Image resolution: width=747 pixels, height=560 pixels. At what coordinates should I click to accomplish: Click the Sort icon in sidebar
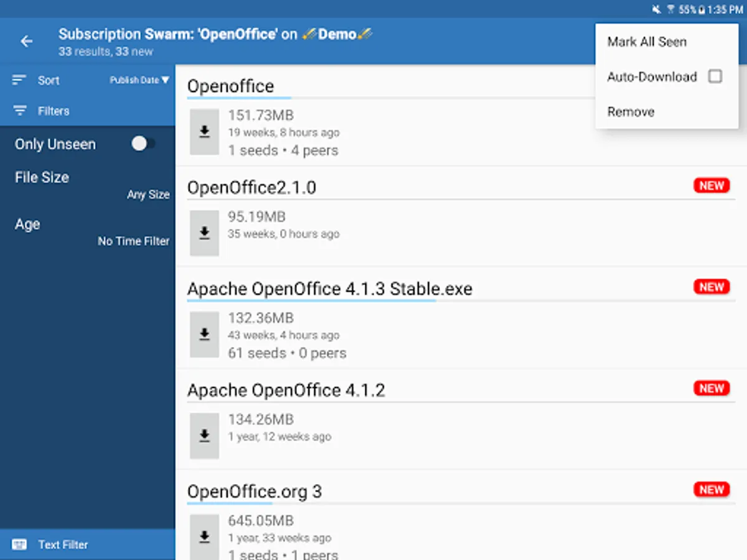click(19, 80)
